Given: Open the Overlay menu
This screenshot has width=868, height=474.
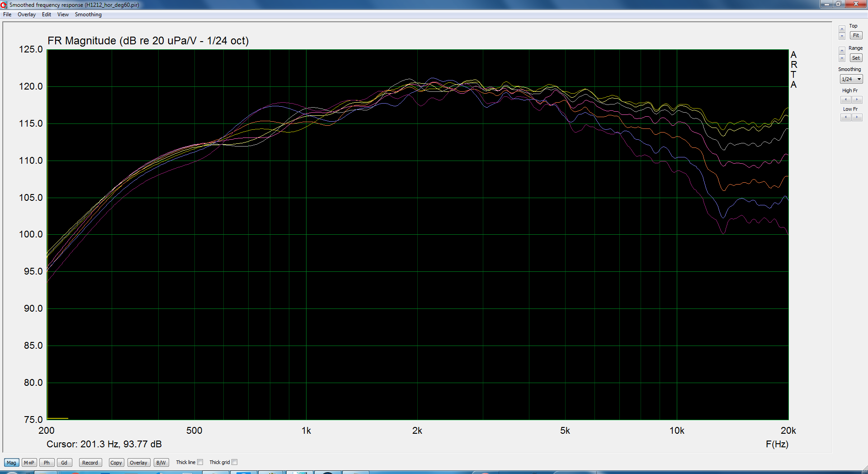Looking at the screenshot, I should point(27,14).
